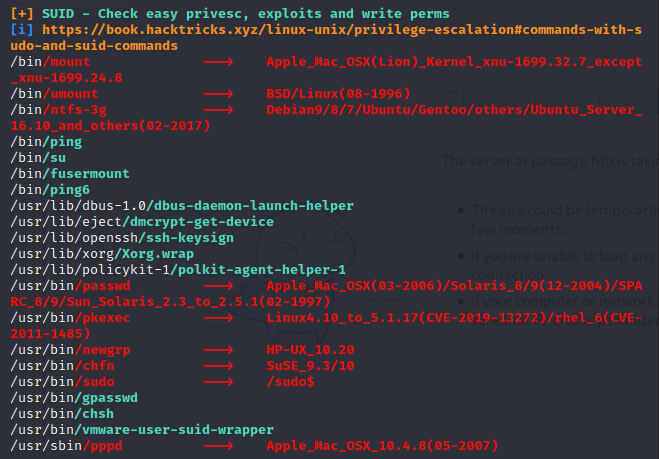Click the red arrow after /bin/mount

click(x=219, y=62)
